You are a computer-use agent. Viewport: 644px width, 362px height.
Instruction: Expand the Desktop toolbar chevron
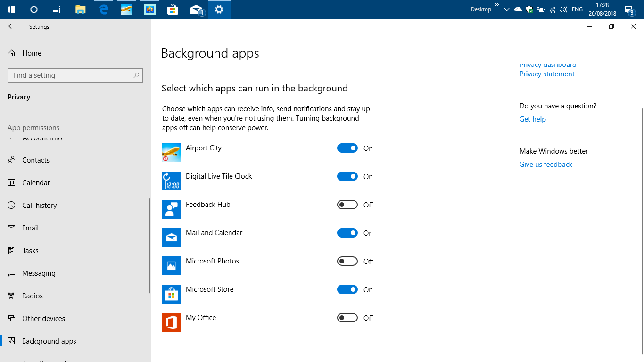[x=496, y=5]
